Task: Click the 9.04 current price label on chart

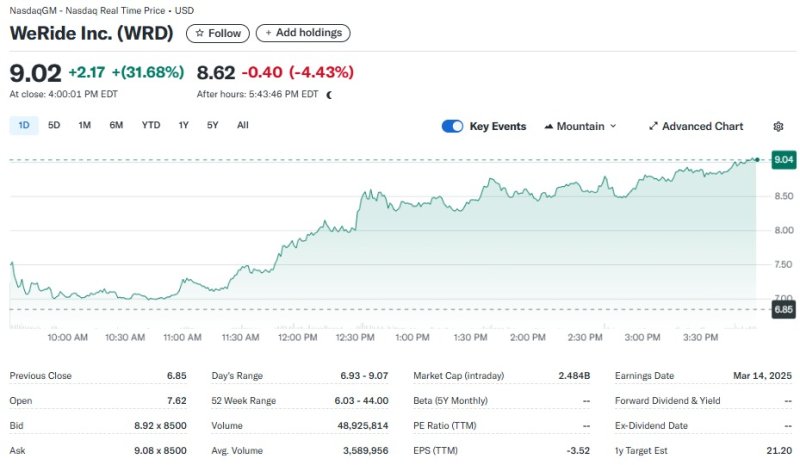Action: tap(784, 160)
